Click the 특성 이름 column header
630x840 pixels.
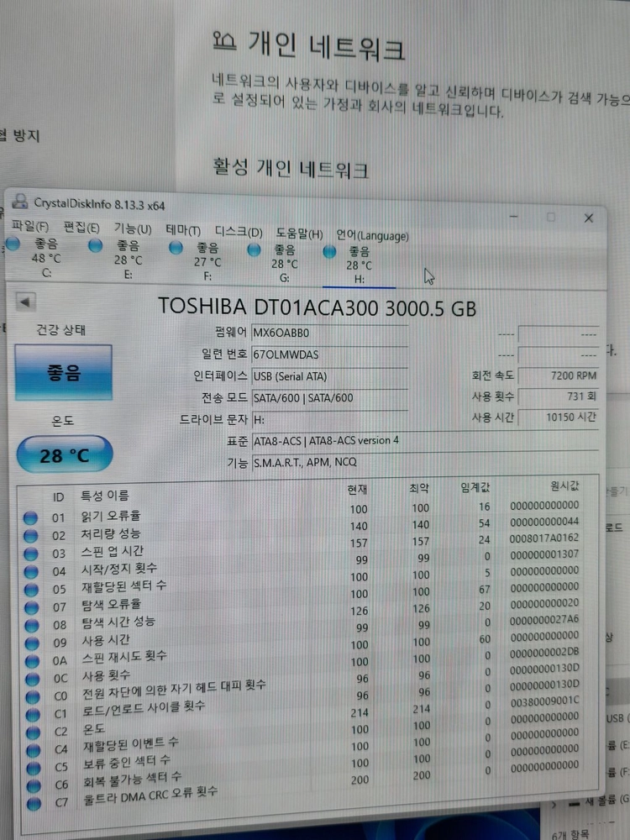(105, 496)
